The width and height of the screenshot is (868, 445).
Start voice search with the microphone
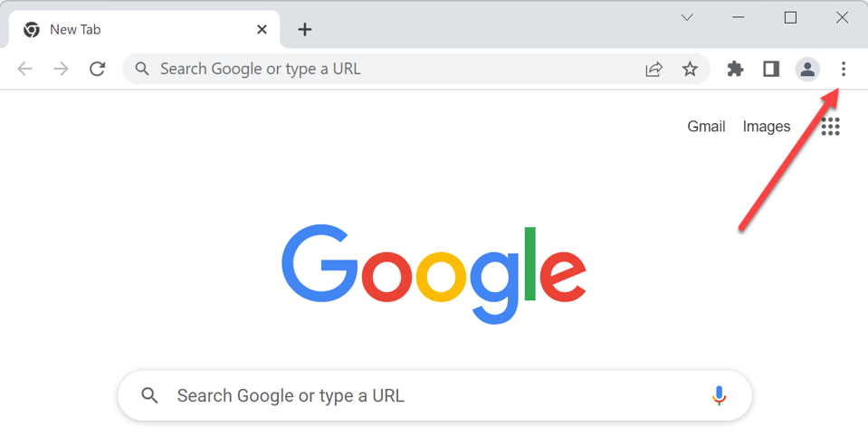point(719,395)
